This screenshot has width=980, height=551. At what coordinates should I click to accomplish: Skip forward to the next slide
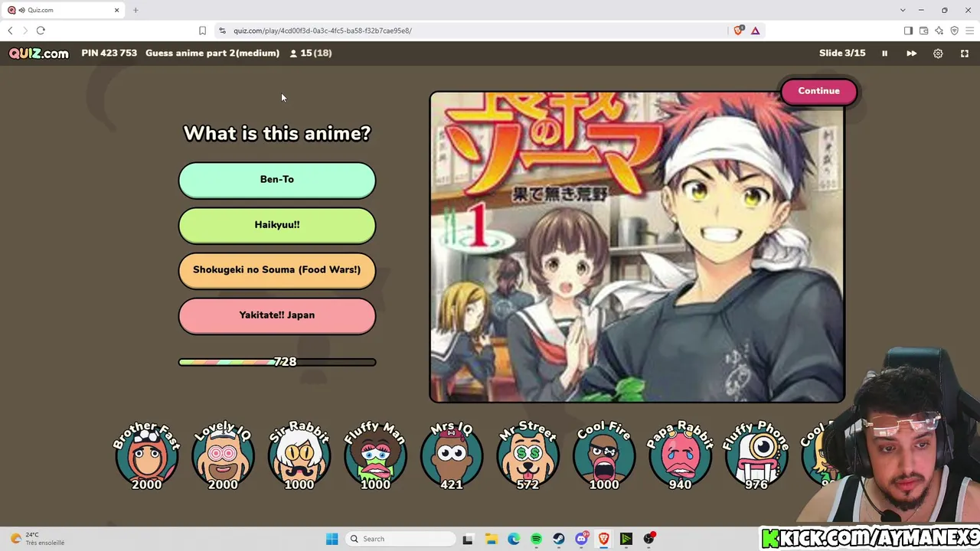tap(911, 54)
